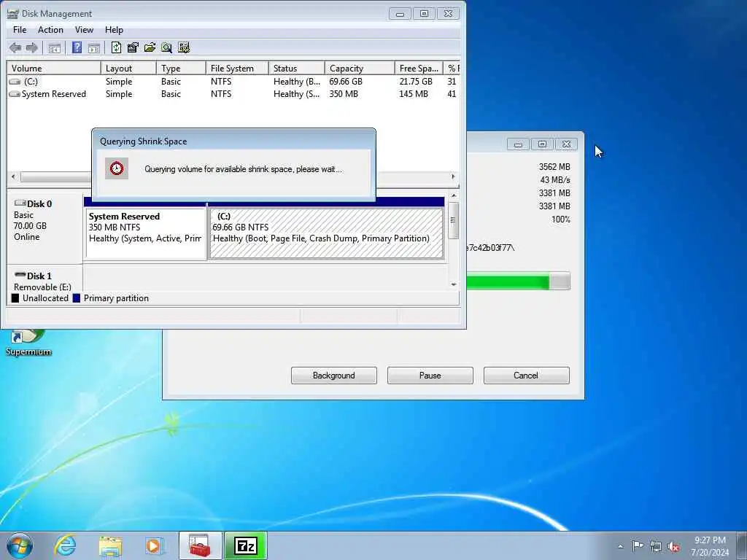Click the 43 MB/s speed value in 7-Zip window
The width and height of the screenshot is (747, 560).
click(x=555, y=180)
